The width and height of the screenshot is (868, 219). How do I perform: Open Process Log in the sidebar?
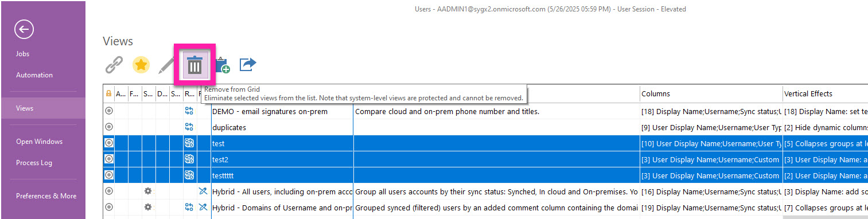34,163
